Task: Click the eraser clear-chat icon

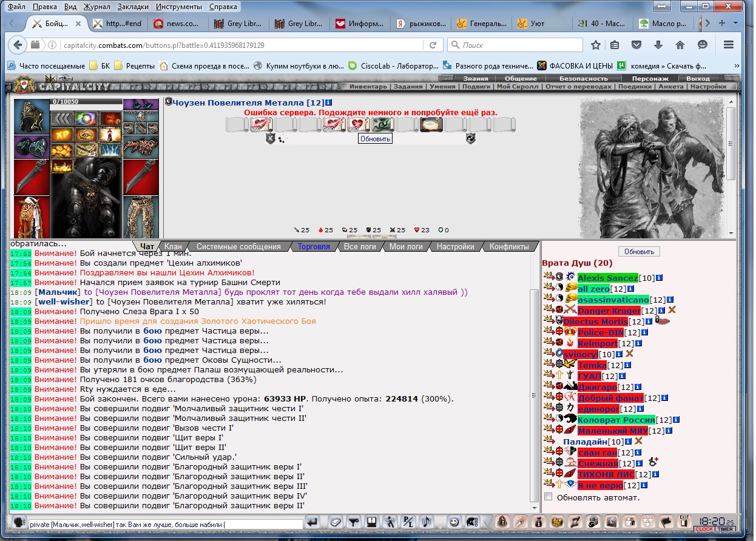Action: 336,522
